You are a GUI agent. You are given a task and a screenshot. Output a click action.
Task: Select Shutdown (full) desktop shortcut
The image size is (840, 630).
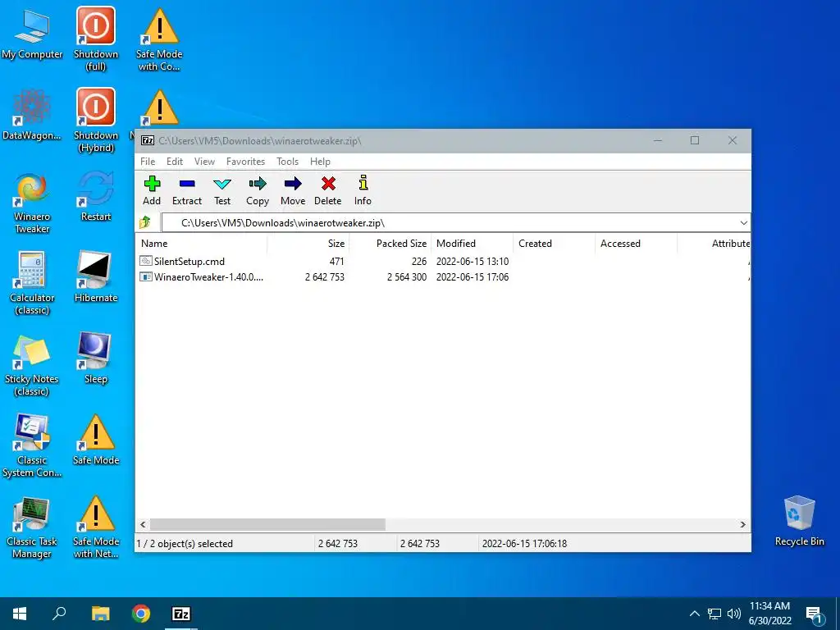tap(96, 39)
